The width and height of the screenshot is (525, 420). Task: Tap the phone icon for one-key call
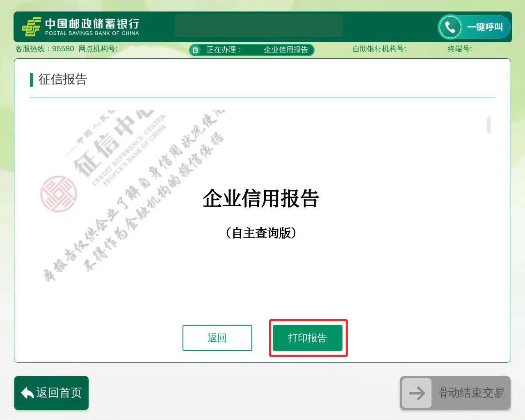(450, 27)
